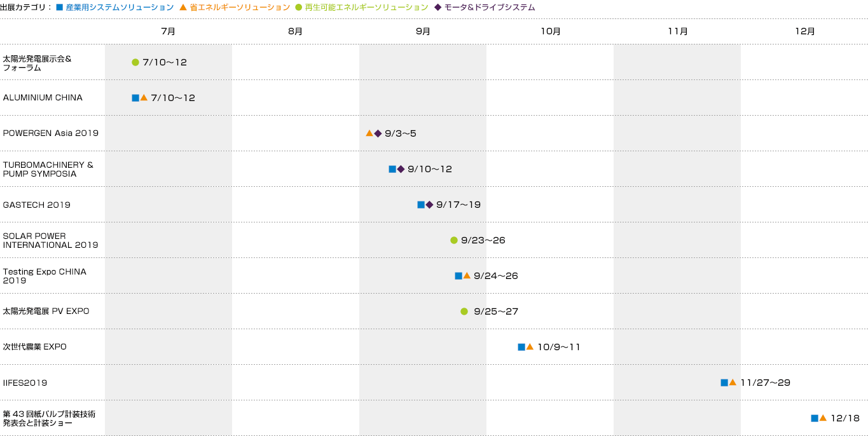Screen dimensions: 868x436
Task: Click the orange triangle in 次世代農業 EXPO row
Action: tap(530, 346)
